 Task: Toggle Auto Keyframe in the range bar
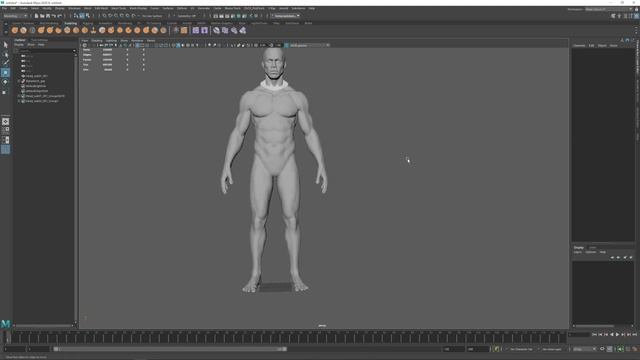[x=497, y=349]
